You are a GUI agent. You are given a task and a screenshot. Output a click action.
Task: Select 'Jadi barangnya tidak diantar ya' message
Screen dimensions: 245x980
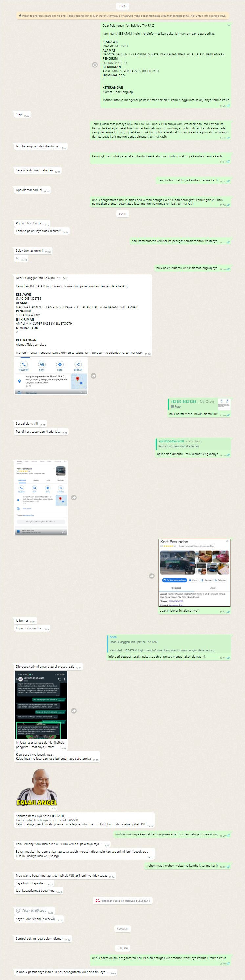click(41, 146)
